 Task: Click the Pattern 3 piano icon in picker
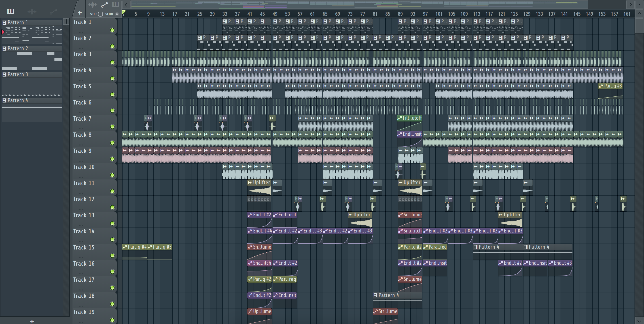4,75
